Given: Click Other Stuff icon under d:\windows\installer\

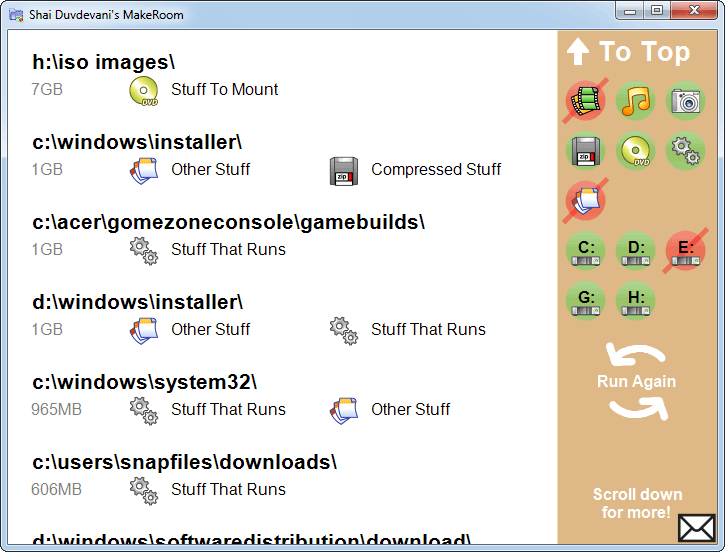Looking at the screenshot, I should (143, 331).
